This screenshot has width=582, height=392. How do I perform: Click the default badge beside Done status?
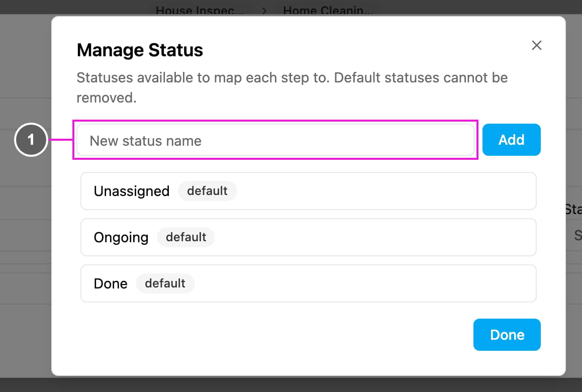tap(165, 283)
